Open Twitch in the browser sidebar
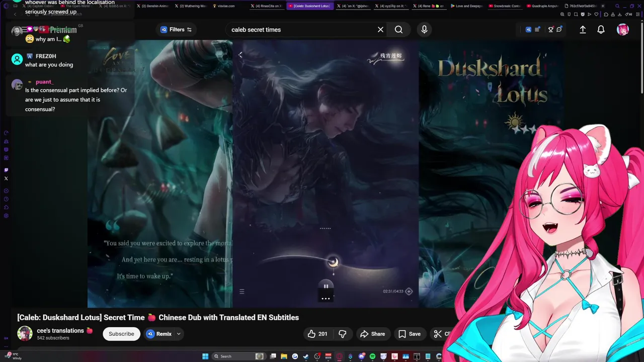This screenshot has width=644, height=362. click(6, 170)
